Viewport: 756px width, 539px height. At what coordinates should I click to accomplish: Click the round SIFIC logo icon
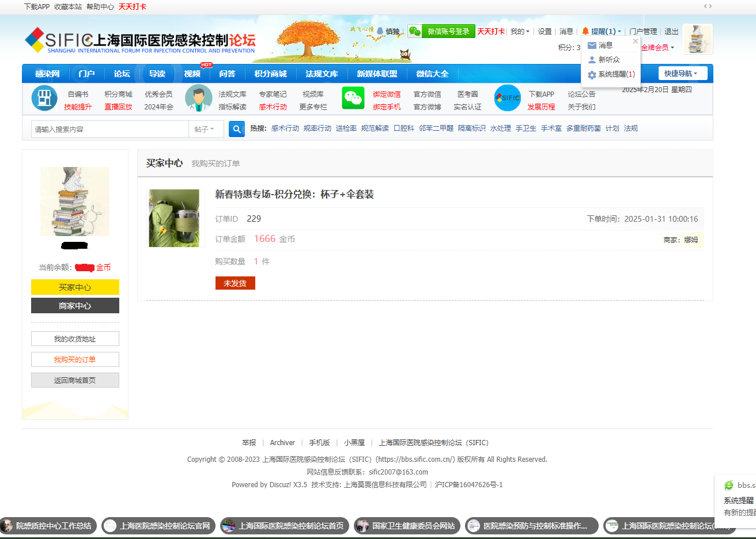(508, 98)
